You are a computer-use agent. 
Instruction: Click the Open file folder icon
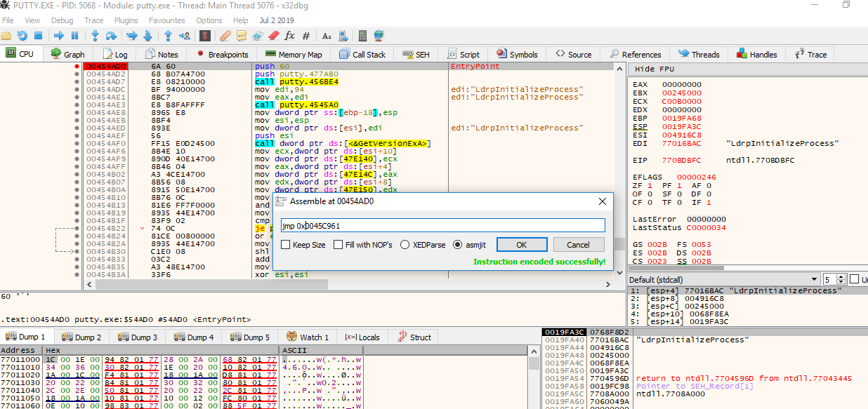point(6,36)
